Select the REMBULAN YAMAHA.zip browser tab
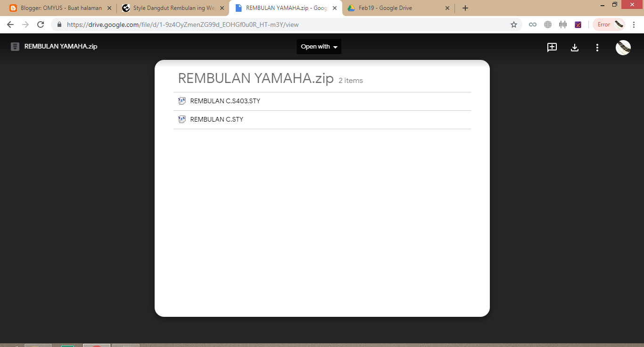Viewport: 644px width, 347px height. pos(286,8)
